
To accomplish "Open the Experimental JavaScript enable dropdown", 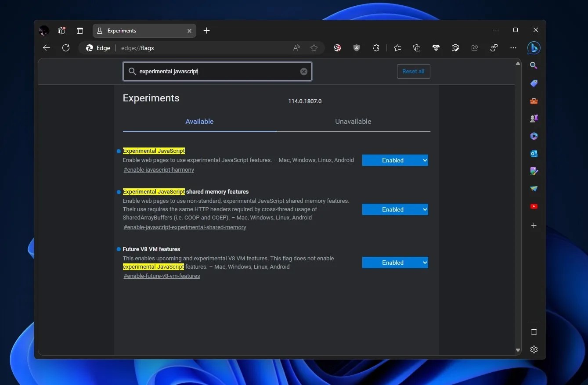I will coord(395,160).
